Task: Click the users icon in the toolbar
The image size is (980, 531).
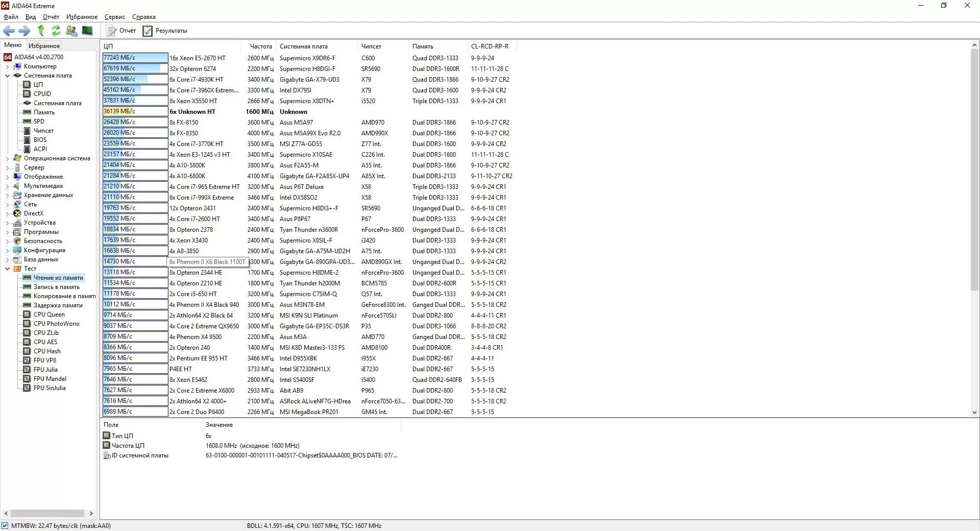Action: tap(71, 31)
